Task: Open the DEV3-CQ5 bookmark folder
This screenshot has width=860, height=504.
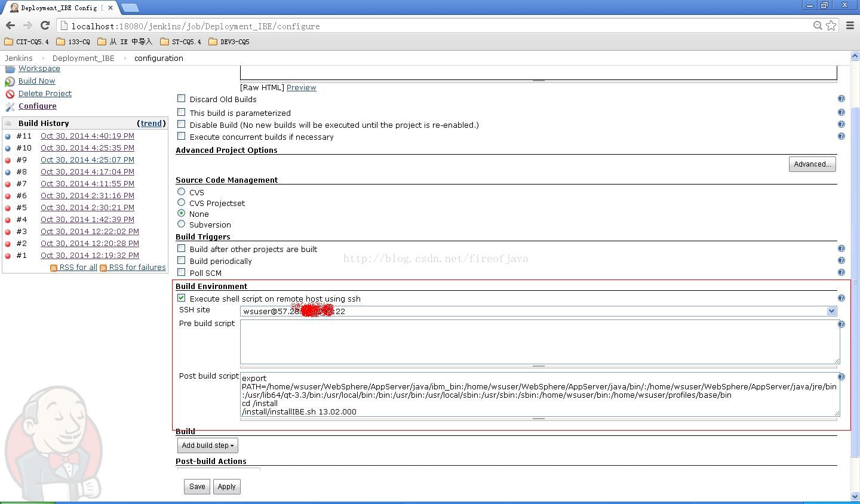Action: [229, 42]
